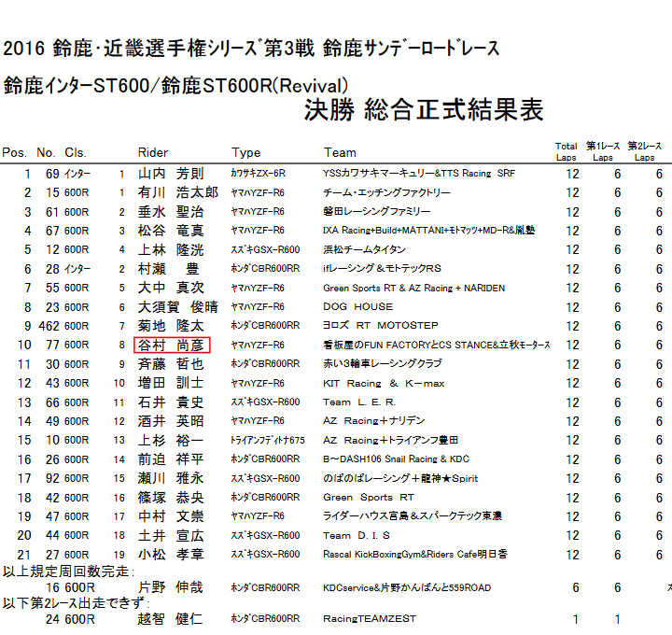Click the Pos. column header

[x=15, y=152]
